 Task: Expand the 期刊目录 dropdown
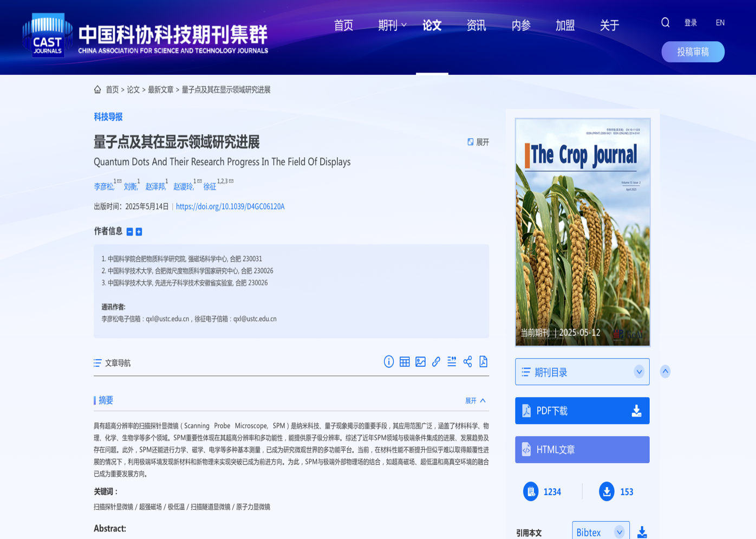(639, 372)
